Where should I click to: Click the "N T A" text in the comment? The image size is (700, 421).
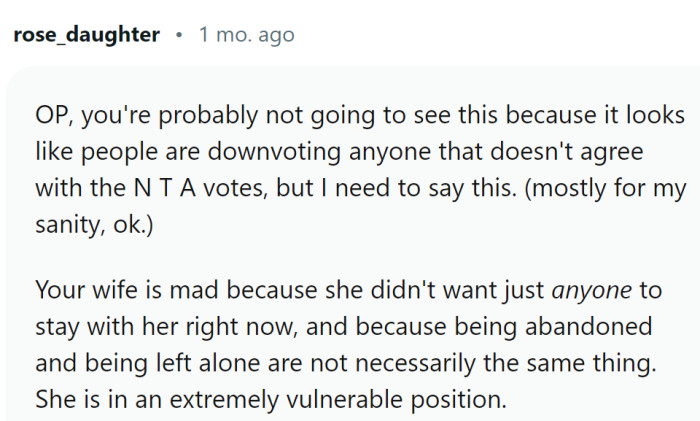click(x=165, y=188)
